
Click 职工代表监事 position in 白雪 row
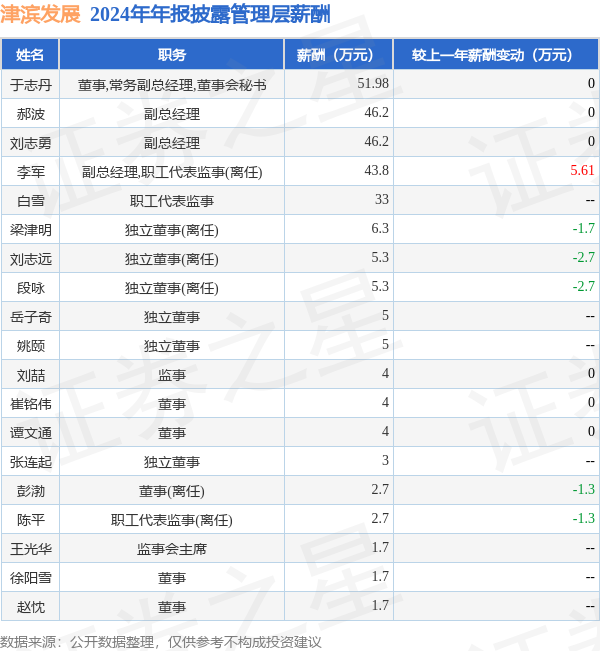(x=171, y=201)
